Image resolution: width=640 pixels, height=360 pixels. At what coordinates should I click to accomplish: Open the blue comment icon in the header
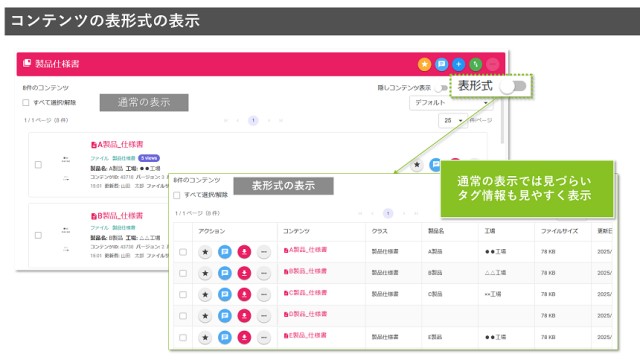tap(441, 64)
